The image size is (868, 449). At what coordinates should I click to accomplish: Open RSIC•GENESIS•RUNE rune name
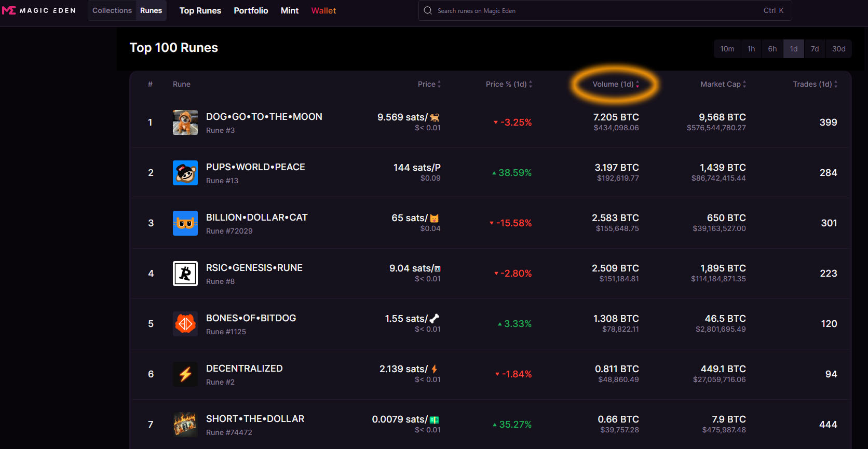(254, 268)
